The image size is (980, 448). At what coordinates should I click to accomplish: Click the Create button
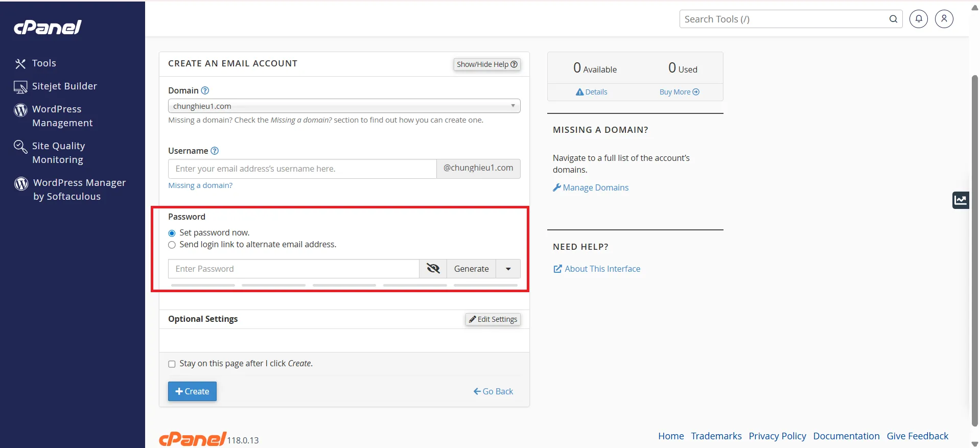pyautogui.click(x=192, y=391)
